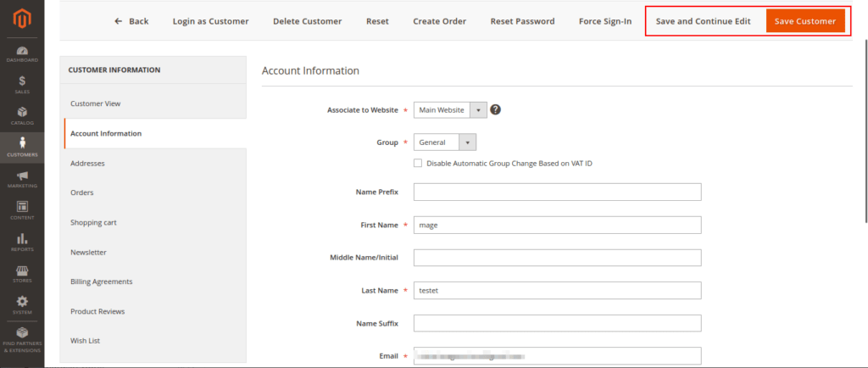The height and width of the screenshot is (368, 868).
Task: Open the Marketing megaphone icon
Action: 22,178
